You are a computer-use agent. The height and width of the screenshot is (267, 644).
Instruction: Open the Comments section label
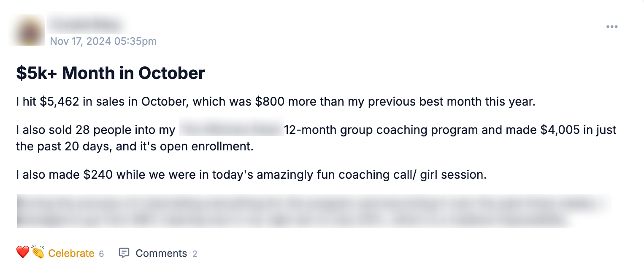click(x=161, y=253)
